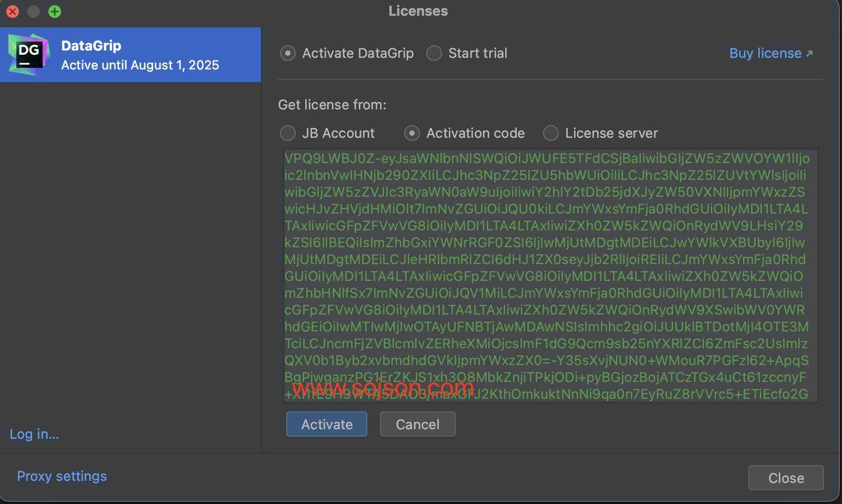Open the Log in... link
Image resolution: width=842 pixels, height=504 pixels.
click(34, 434)
